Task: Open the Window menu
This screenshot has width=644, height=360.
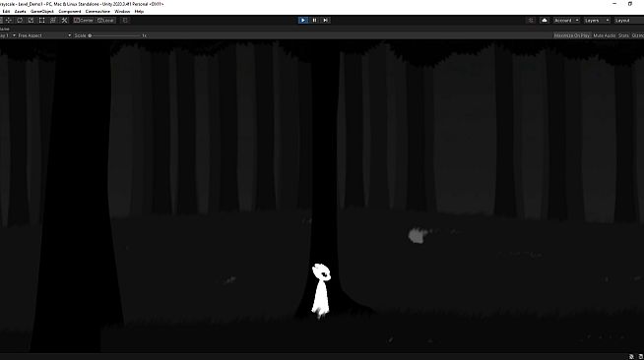Action: pyautogui.click(x=122, y=12)
